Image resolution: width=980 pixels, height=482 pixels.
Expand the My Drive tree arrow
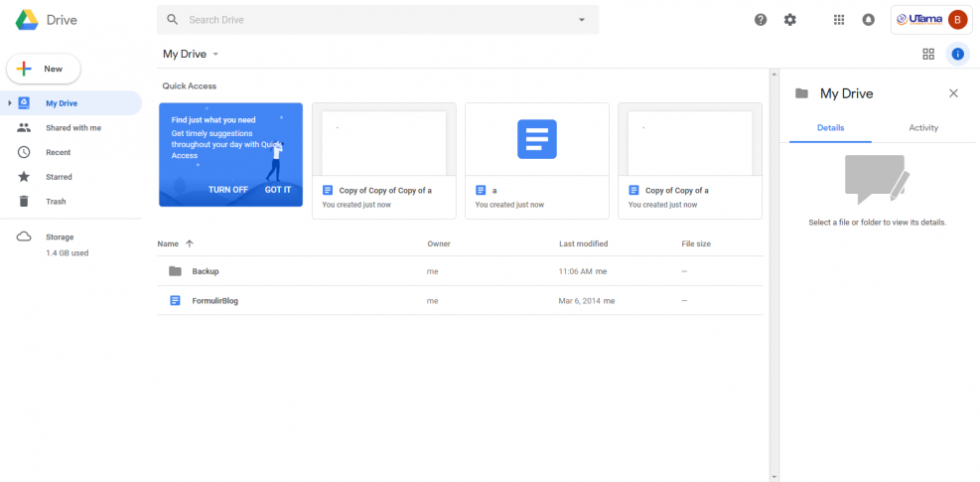click(x=9, y=103)
